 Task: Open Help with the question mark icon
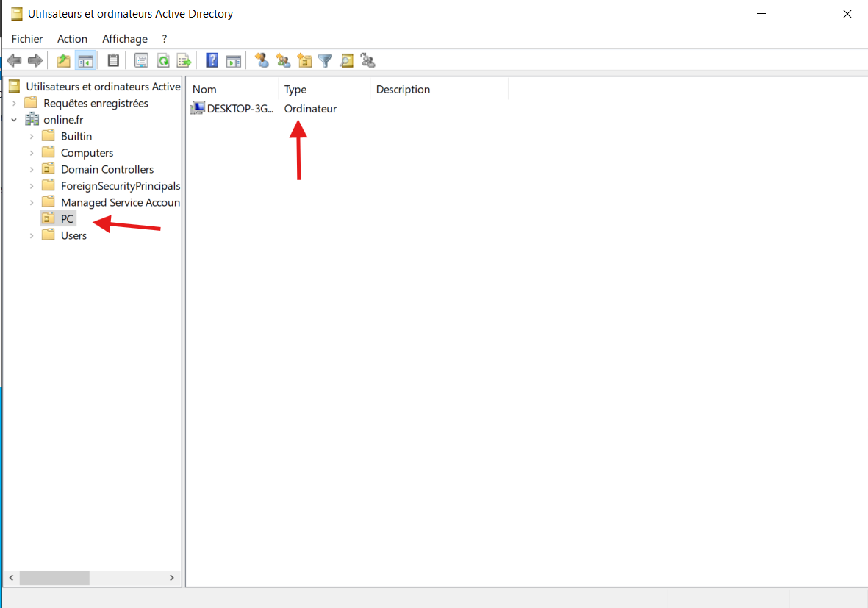(212, 60)
